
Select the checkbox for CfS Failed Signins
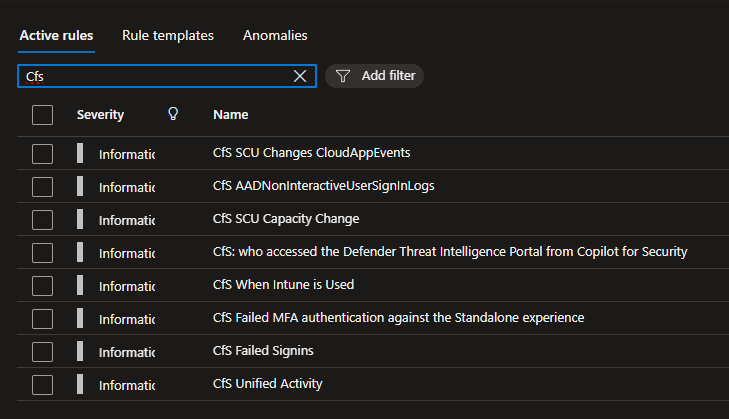42,352
